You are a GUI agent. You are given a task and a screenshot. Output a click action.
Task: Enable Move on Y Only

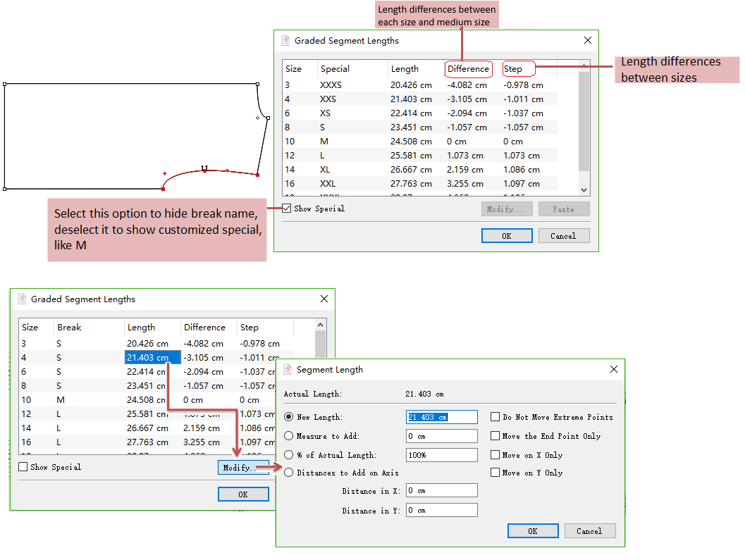[x=495, y=473]
